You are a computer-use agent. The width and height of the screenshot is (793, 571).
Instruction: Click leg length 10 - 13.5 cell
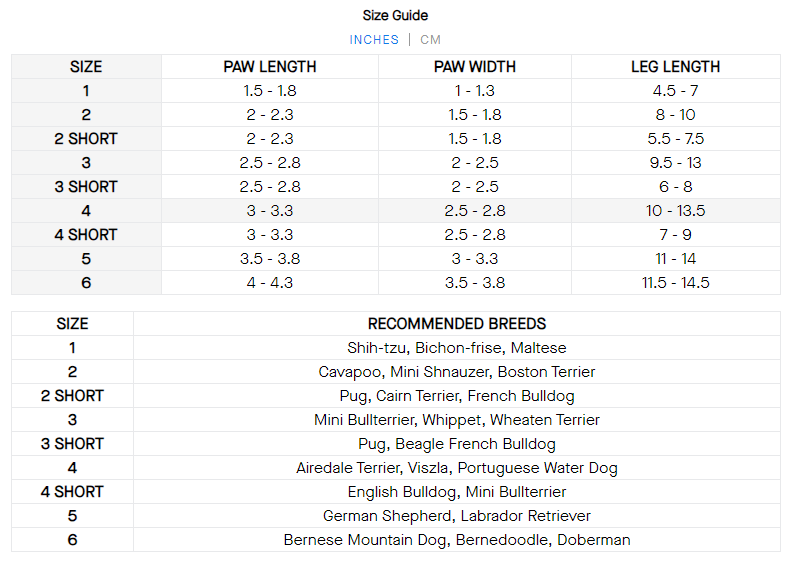(675, 211)
